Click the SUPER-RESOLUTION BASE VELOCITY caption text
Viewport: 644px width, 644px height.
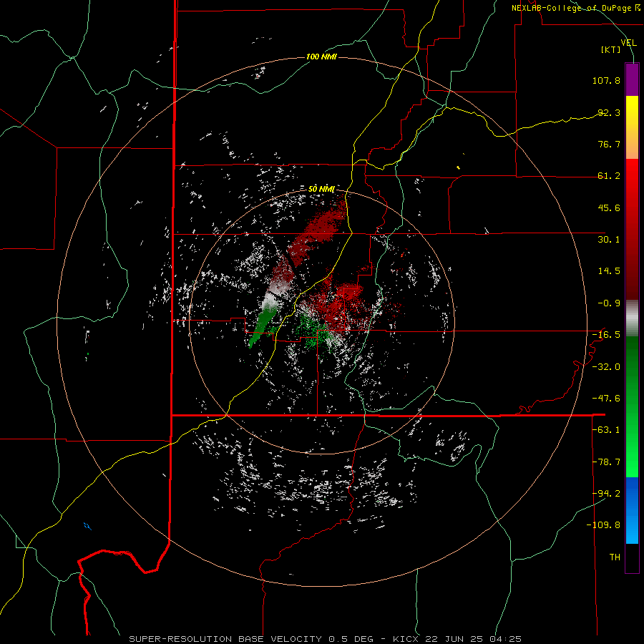click(225, 639)
